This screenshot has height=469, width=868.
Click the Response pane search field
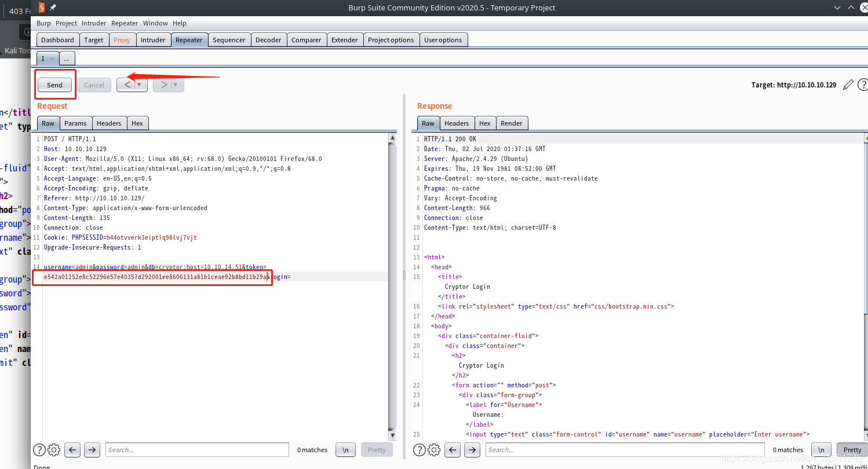(x=626, y=450)
